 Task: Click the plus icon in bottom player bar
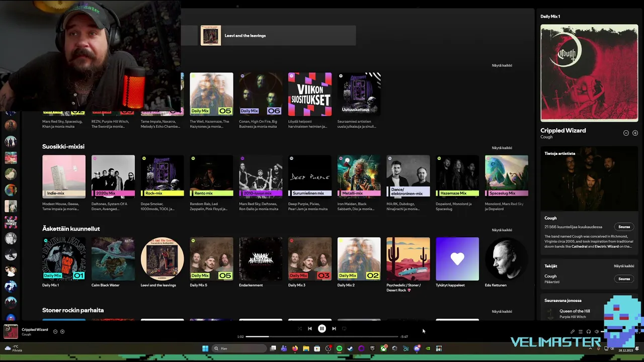(62, 331)
